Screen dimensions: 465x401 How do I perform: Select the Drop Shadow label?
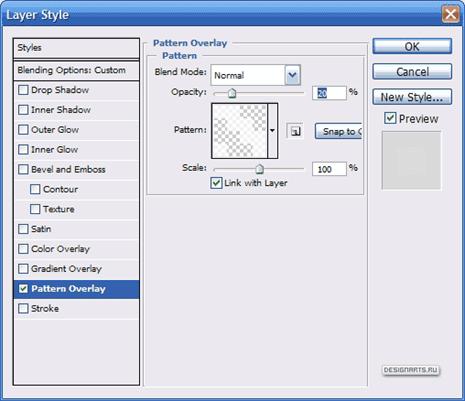point(60,90)
